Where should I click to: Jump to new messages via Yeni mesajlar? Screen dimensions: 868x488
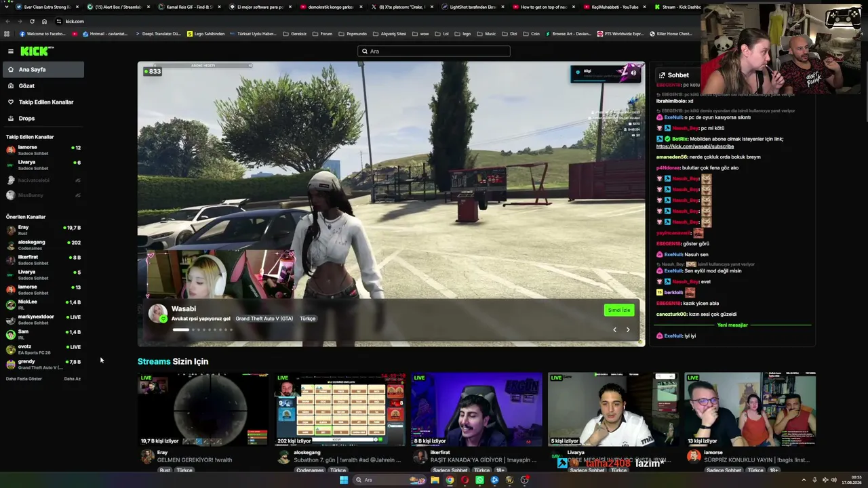[x=732, y=325]
